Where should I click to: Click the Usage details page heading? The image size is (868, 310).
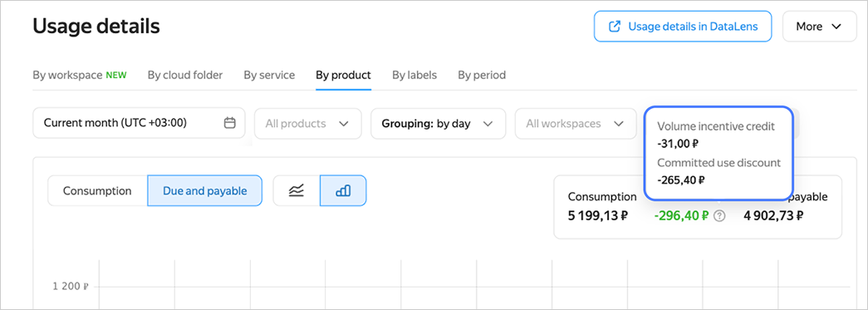(96, 26)
